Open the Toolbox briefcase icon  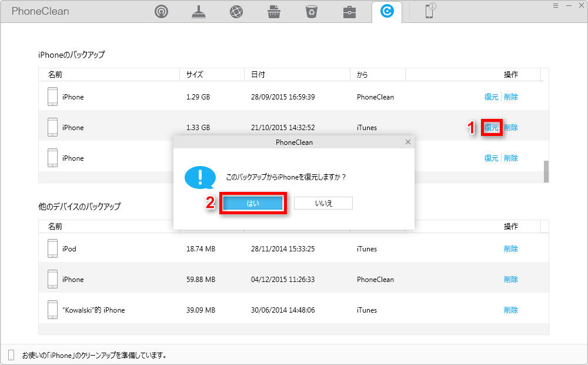[x=349, y=12]
